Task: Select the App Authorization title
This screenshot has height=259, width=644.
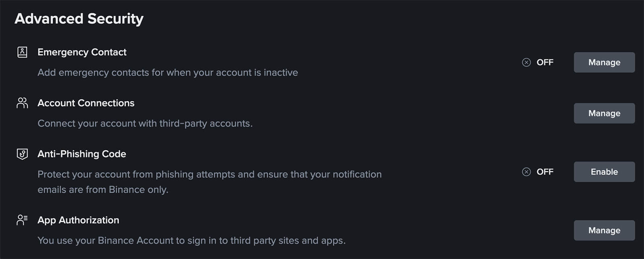Action: (x=78, y=220)
